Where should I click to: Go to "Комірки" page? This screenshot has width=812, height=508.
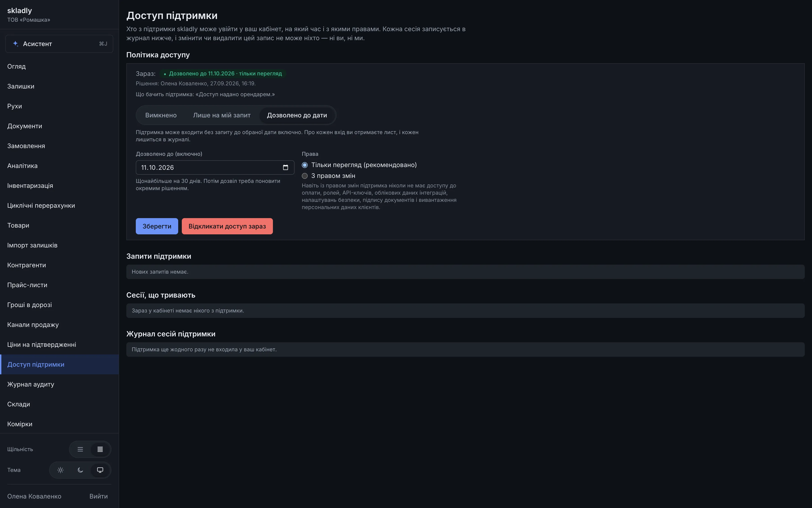(59, 424)
